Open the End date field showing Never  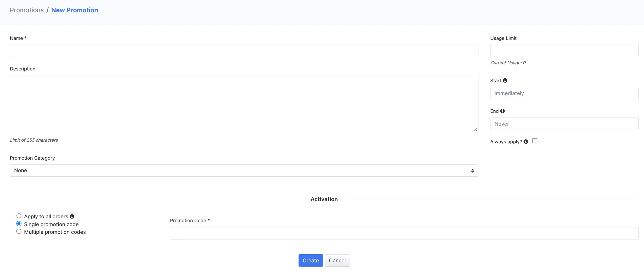pos(564,124)
